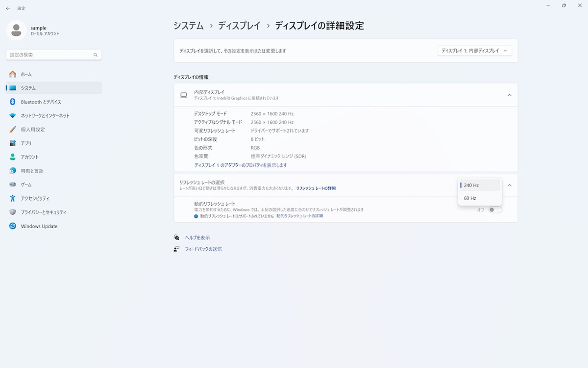588x368 pixels.
Task: Open ディスプレイ 1 のアダプターのプロパティ link
Action: (x=241, y=165)
